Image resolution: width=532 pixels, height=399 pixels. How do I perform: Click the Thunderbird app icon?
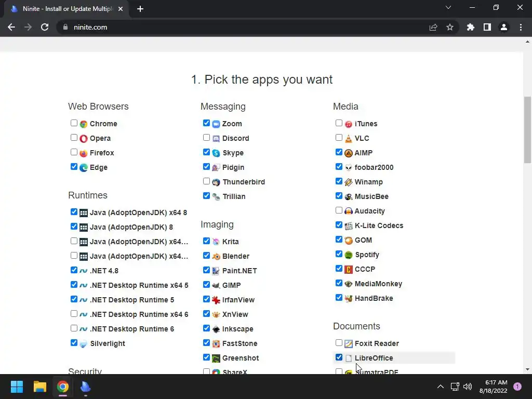tap(216, 182)
